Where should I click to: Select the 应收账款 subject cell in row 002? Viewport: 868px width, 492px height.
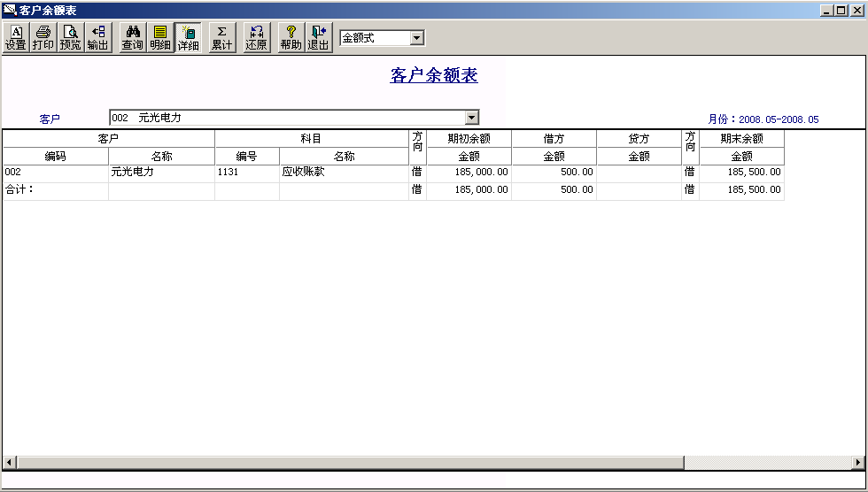point(344,172)
